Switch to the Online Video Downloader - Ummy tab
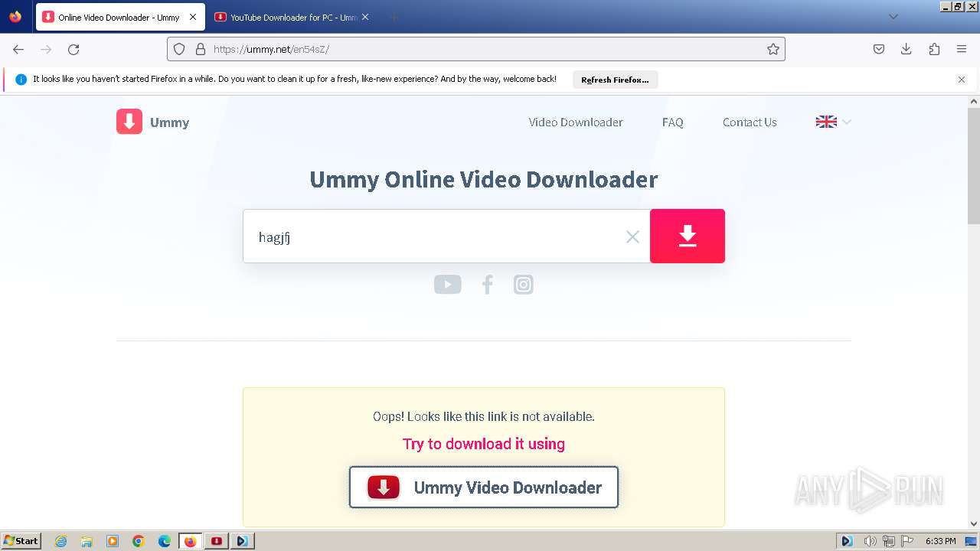 (120, 17)
